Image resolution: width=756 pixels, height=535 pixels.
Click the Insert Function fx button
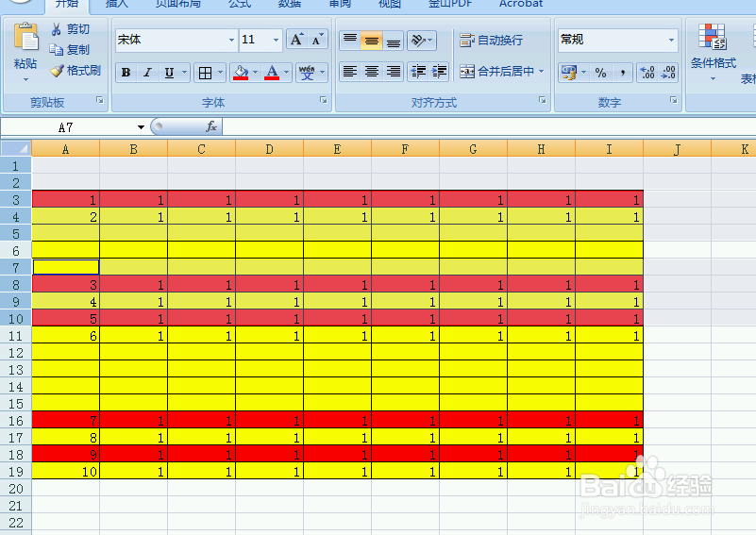(211, 126)
